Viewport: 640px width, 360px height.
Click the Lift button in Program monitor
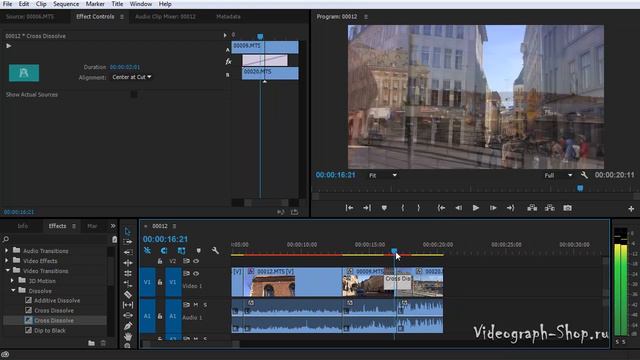coord(532,208)
